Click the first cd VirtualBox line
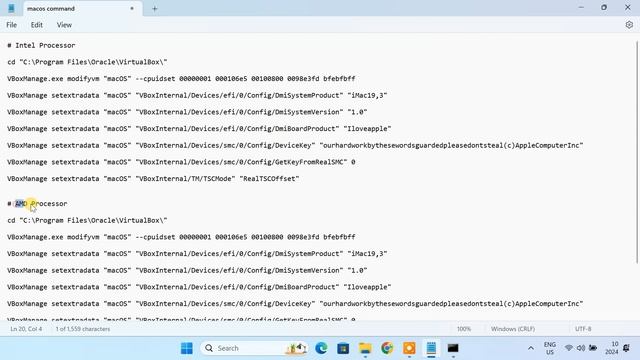 pyautogui.click(x=87, y=62)
